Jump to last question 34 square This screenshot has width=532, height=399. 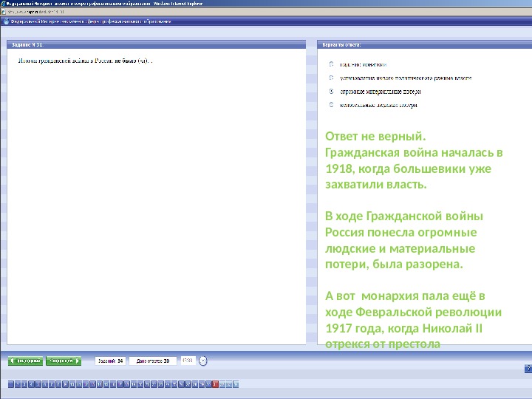click(236, 384)
